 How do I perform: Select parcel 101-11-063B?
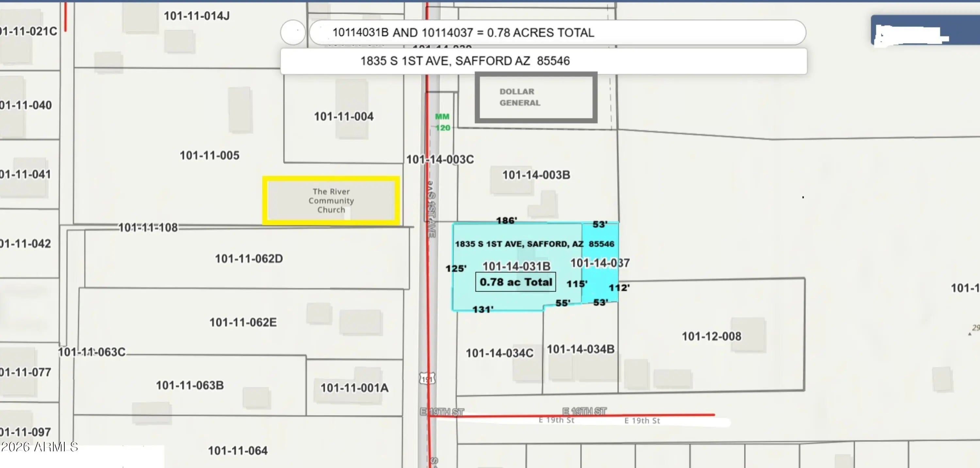[189, 385]
